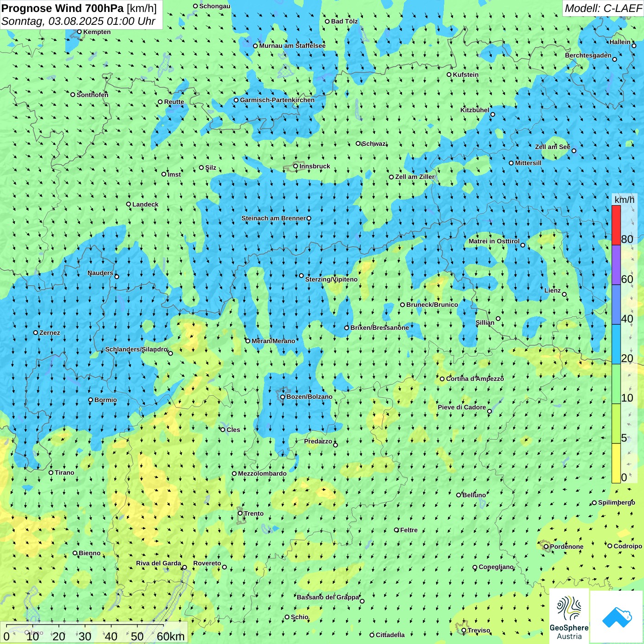The width and height of the screenshot is (644, 644).
Task: Click the Matrei in Osttirol label
Action: (x=494, y=241)
